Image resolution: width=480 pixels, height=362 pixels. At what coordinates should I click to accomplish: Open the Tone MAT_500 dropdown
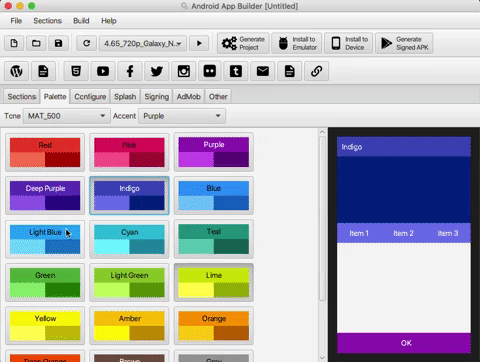[67, 116]
